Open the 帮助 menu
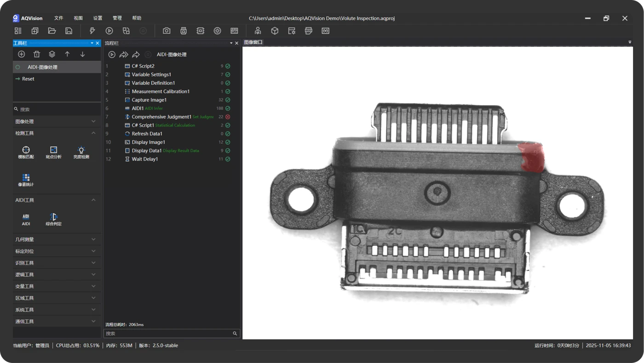The width and height of the screenshot is (644, 363). [137, 18]
